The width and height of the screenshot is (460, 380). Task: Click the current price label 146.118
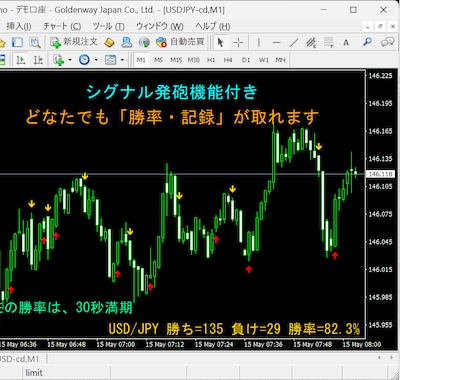pos(380,174)
